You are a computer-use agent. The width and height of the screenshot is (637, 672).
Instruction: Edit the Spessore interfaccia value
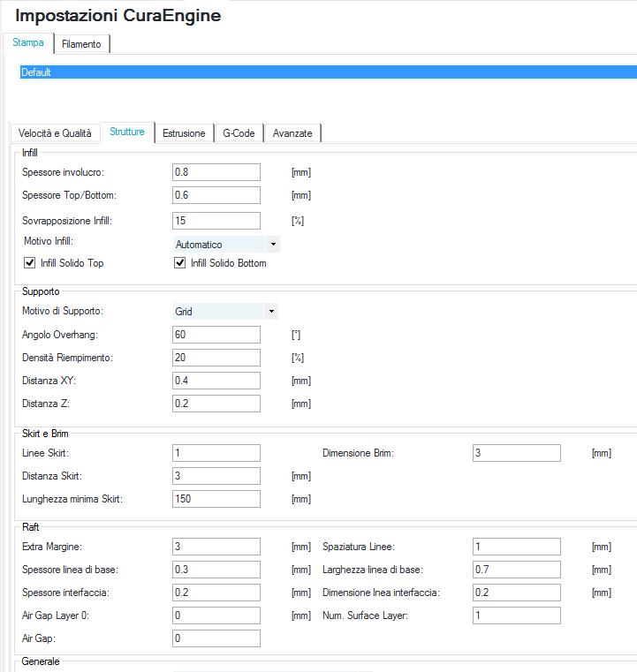coord(216,593)
